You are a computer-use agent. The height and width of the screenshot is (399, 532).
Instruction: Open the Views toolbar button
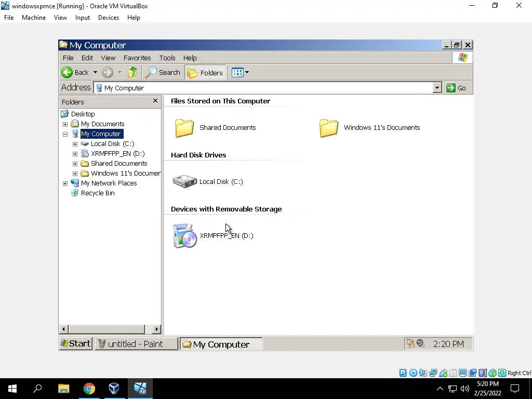pos(237,72)
